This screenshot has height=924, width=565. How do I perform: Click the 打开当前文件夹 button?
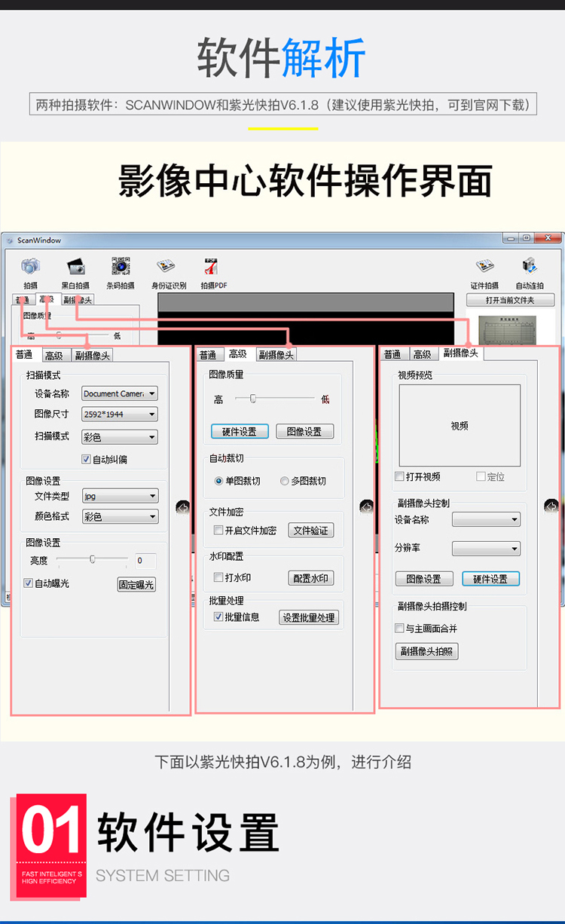[510, 300]
